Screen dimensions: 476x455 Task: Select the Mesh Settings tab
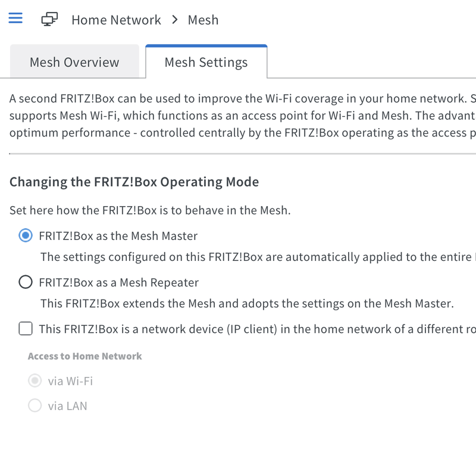click(x=206, y=62)
